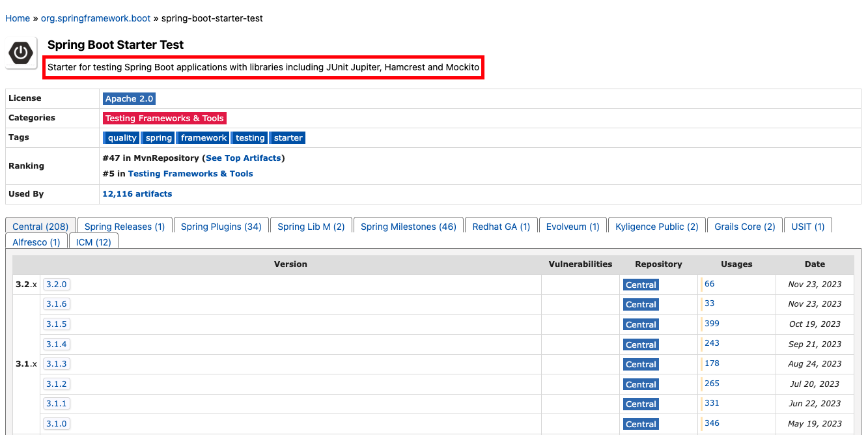Open version 3.1.6

(57, 304)
